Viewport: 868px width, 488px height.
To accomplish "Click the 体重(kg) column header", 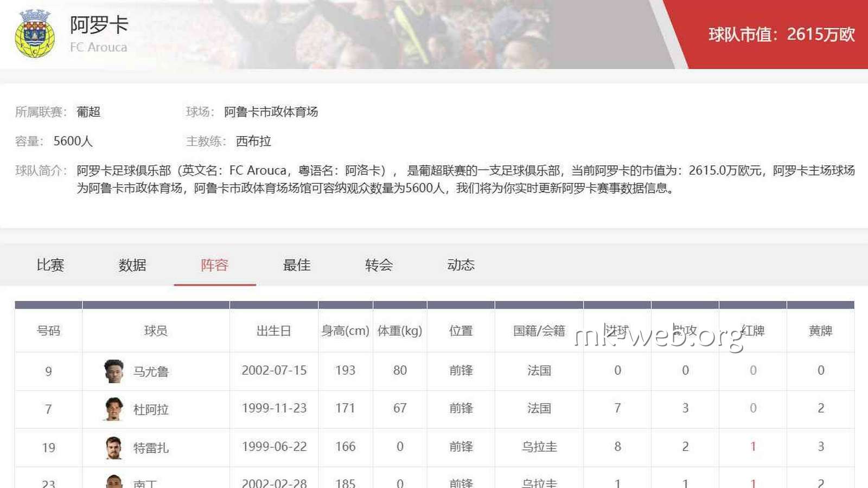I will 400,331.
